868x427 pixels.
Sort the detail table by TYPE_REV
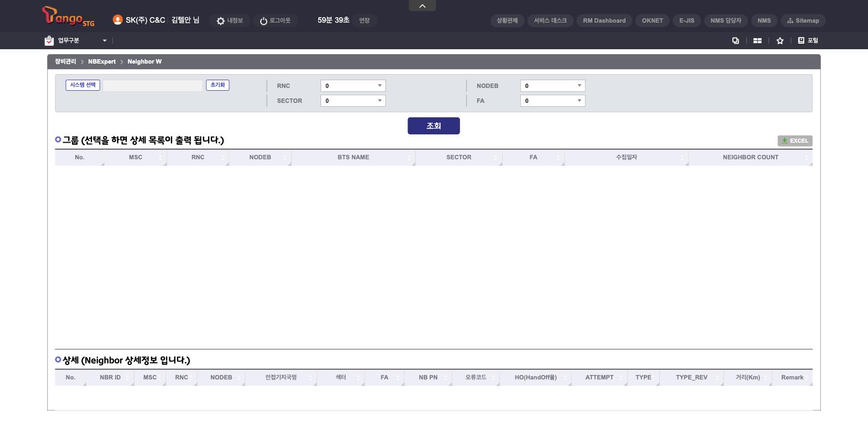point(691,377)
